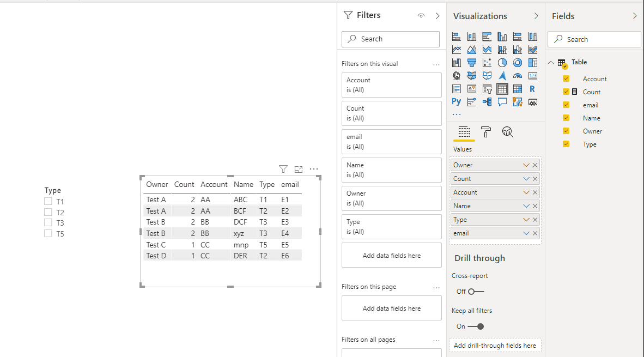
Task: Open the Format paint roller tab
Action: 486,132
